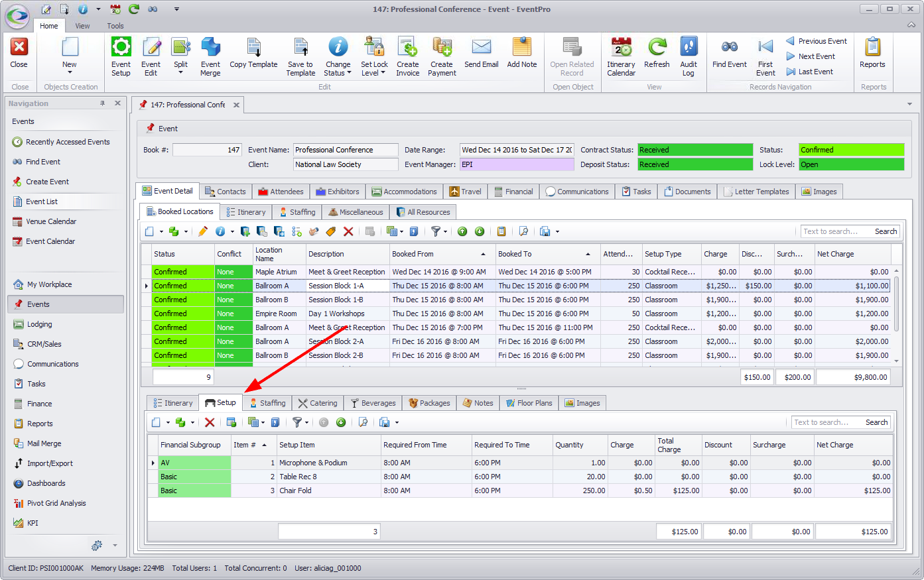Click green Confirmed status field
Image resolution: width=924 pixels, height=580 pixels.
[x=852, y=150]
